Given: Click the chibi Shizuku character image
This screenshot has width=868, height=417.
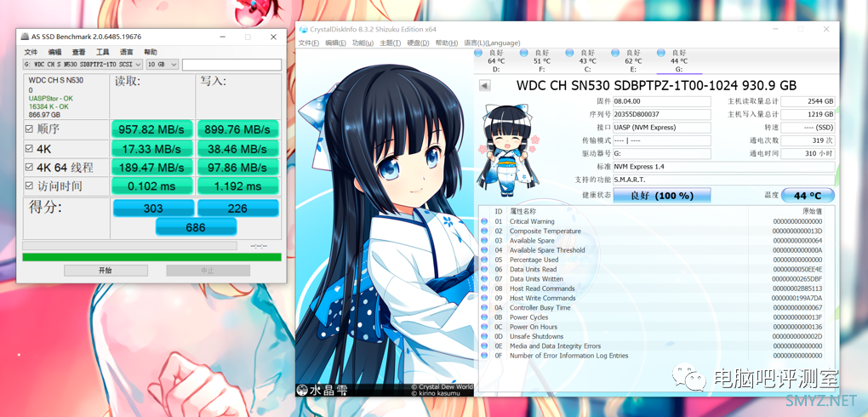Looking at the screenshot, I should (508, 151).
